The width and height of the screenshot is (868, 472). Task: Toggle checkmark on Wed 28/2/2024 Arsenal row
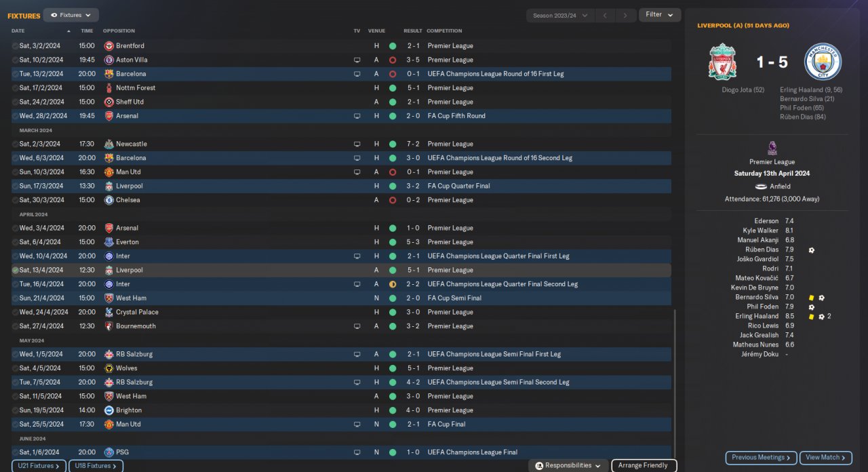tap(16, 116)
